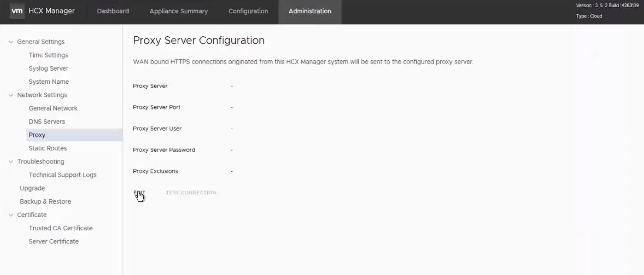Open the DNS Servers page

[47, 122]
